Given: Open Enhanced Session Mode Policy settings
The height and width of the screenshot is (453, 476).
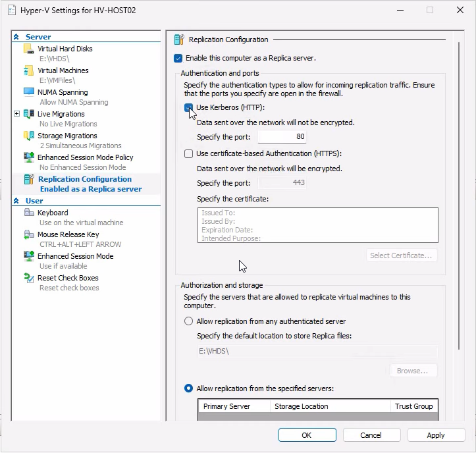Looking at the screenshot, I should click(x=86, y=157).
